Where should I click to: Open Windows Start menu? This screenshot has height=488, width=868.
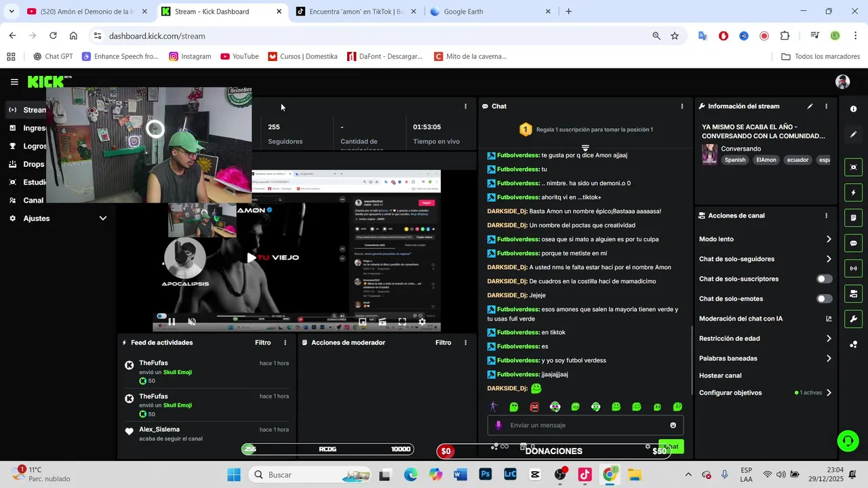[x=234, y=474]
